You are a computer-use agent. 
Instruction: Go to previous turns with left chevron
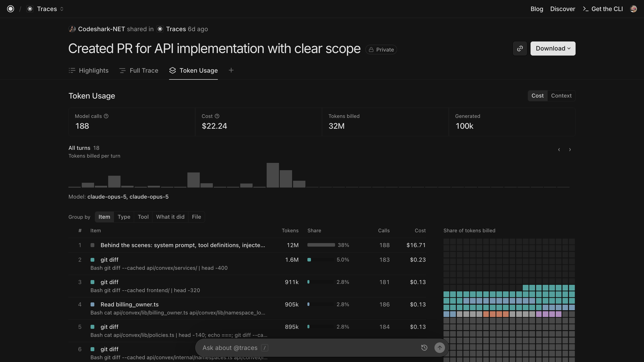[559, 150]
